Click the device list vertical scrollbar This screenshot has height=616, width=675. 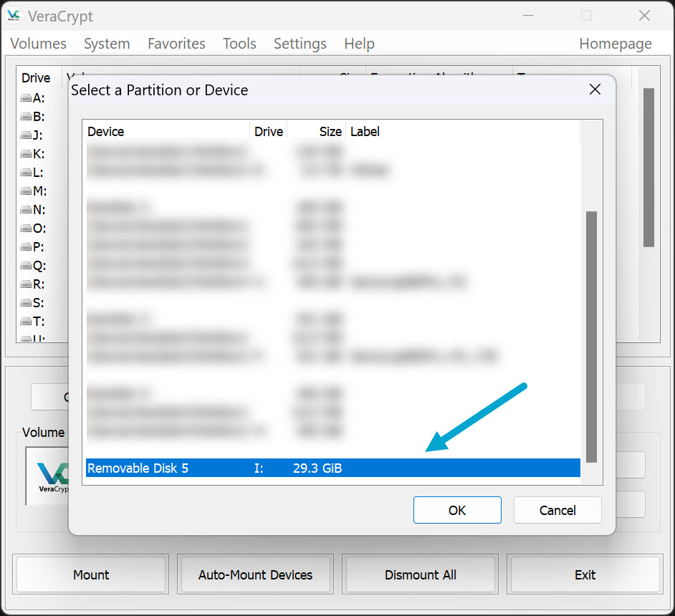[x=591, y=337]
